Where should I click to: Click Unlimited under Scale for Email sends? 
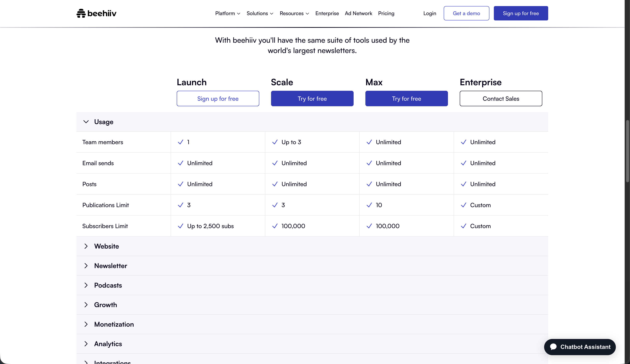click(294, 163)
